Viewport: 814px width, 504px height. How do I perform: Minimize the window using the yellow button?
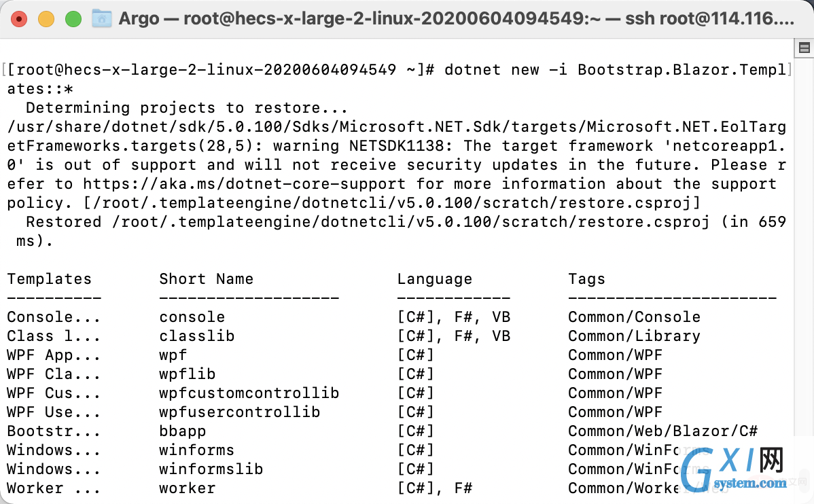pyautogui.click(x=46, y=19)
